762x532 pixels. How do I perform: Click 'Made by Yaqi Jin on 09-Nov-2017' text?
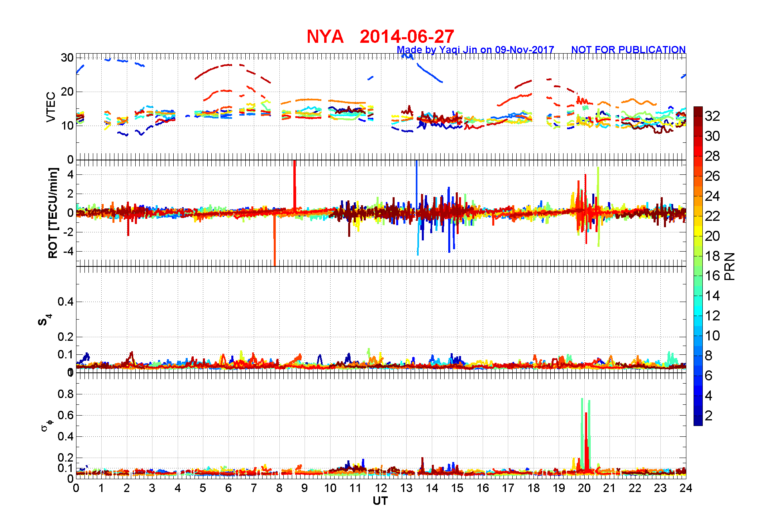click(x=475, y=50)
